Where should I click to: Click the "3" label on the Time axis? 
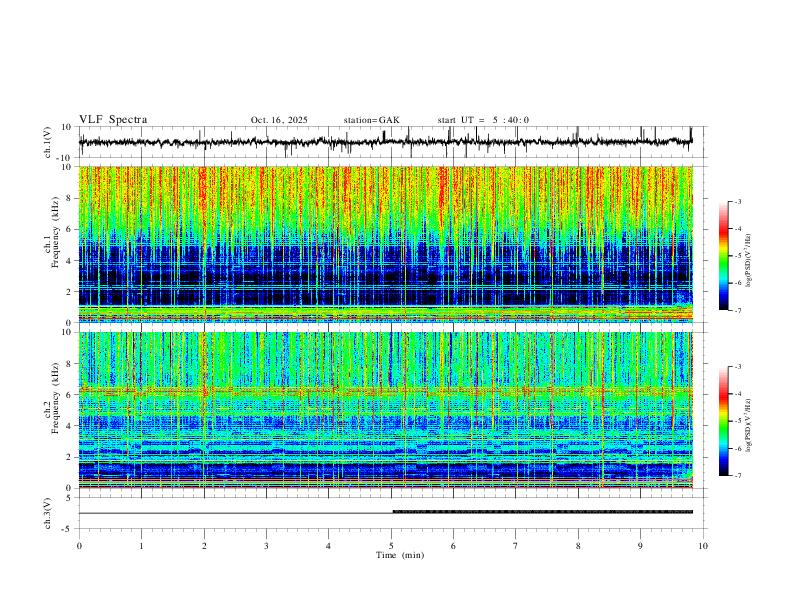[266, 546]
